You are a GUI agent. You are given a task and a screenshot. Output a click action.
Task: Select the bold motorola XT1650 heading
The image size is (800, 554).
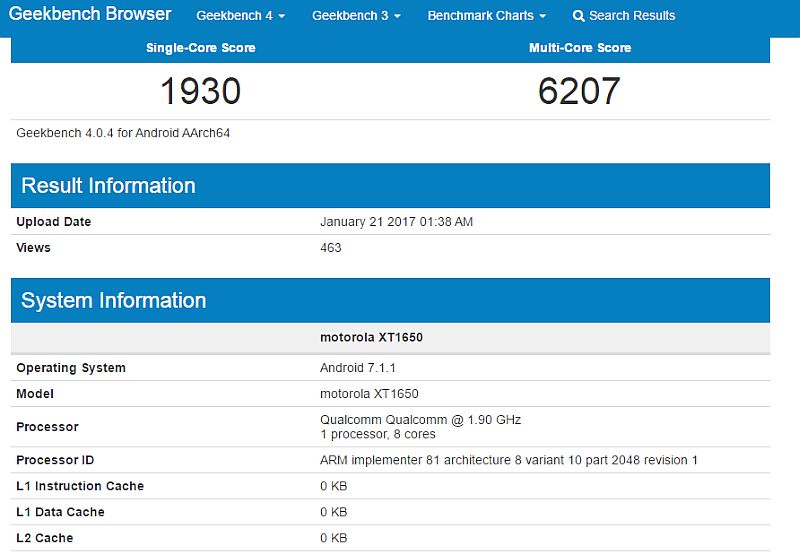point(371,338)
